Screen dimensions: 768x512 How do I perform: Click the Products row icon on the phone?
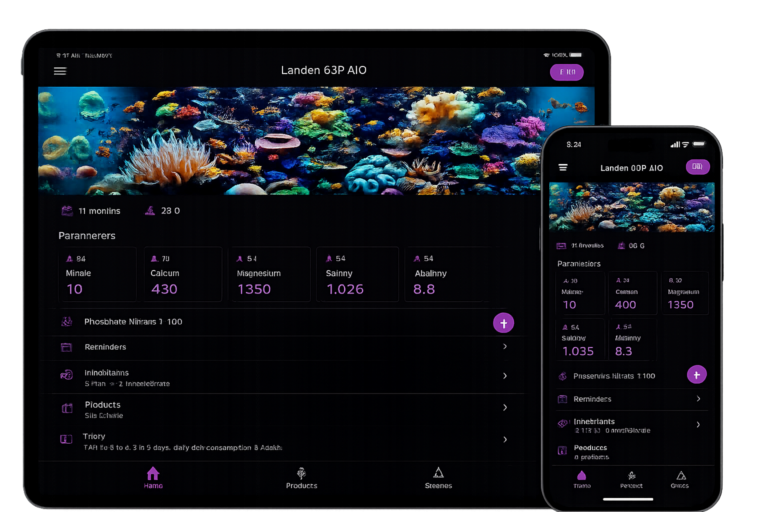coord(563,450)
